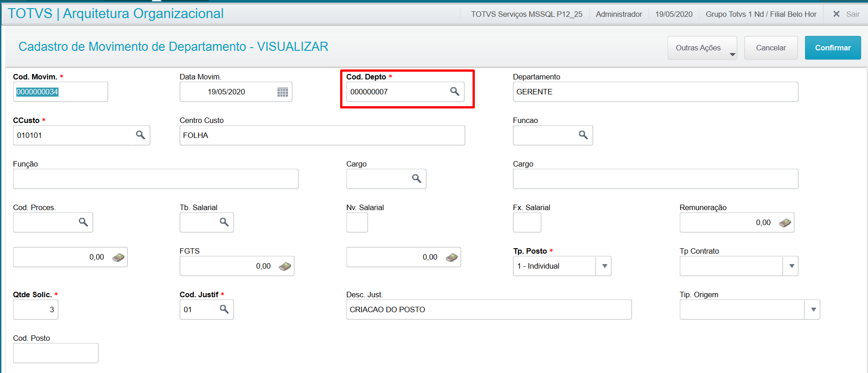Click Grupo Totvs 1 Nd / Filial header text
This screenshot has width=868, height=373.
coord(761,14)
